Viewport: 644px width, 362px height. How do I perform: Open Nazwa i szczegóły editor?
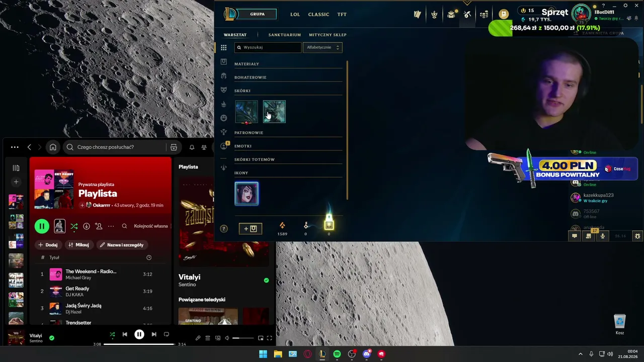click(122, 245)
